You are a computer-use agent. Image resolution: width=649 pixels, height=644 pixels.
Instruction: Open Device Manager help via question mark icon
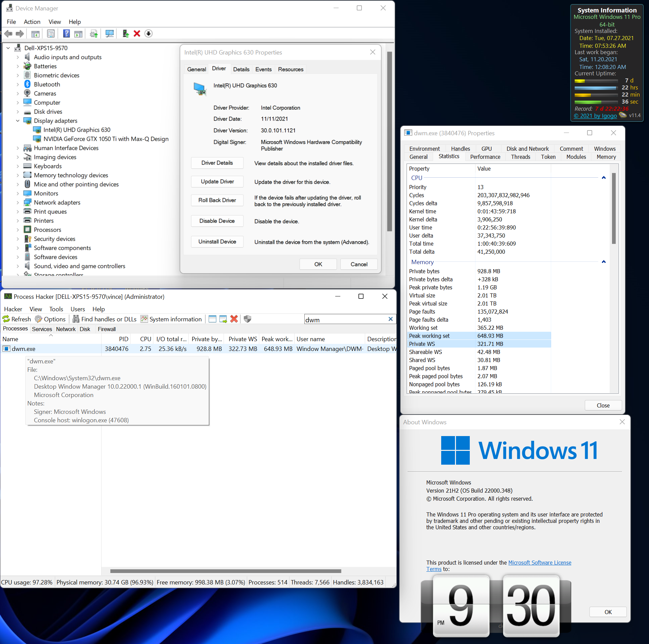[66, 33]
